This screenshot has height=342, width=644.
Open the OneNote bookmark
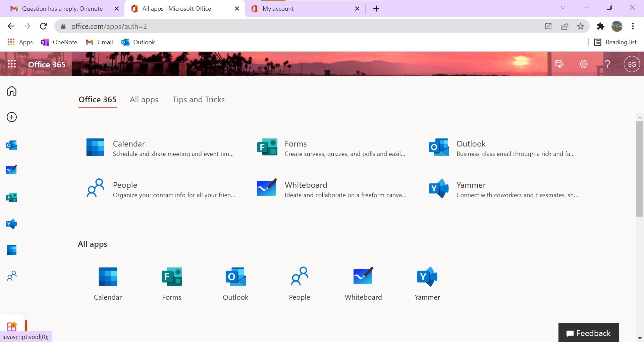pos(59,42)
